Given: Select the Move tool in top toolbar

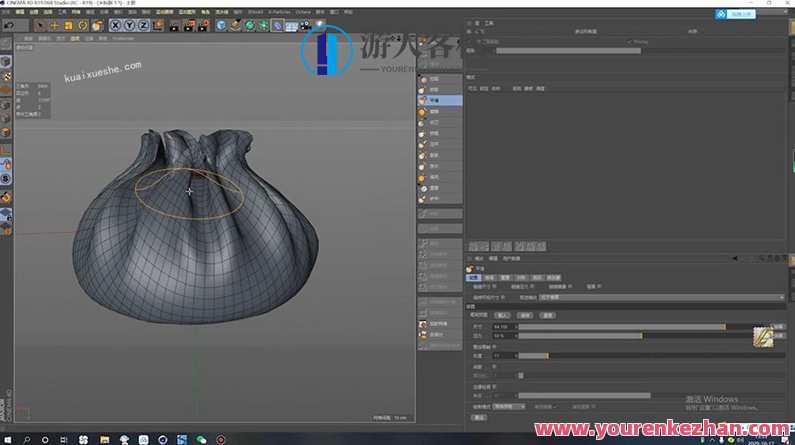Looking at the screenshot, I should click(54, 24).
